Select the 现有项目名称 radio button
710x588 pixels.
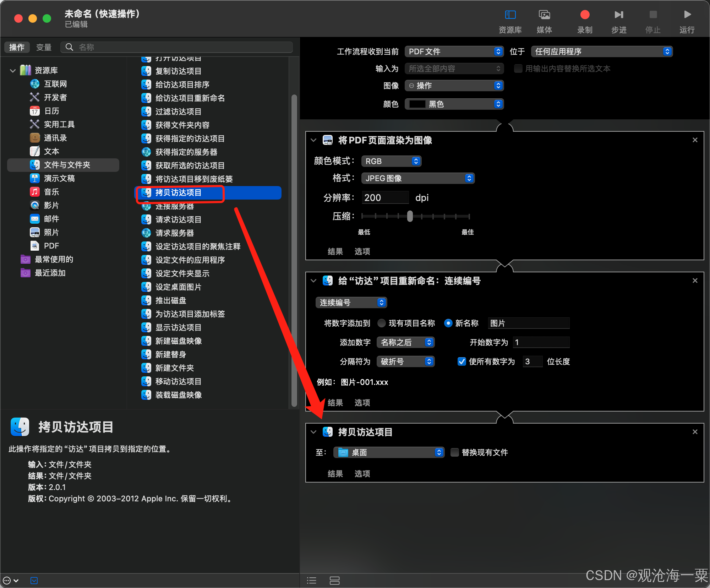[382, 323]
